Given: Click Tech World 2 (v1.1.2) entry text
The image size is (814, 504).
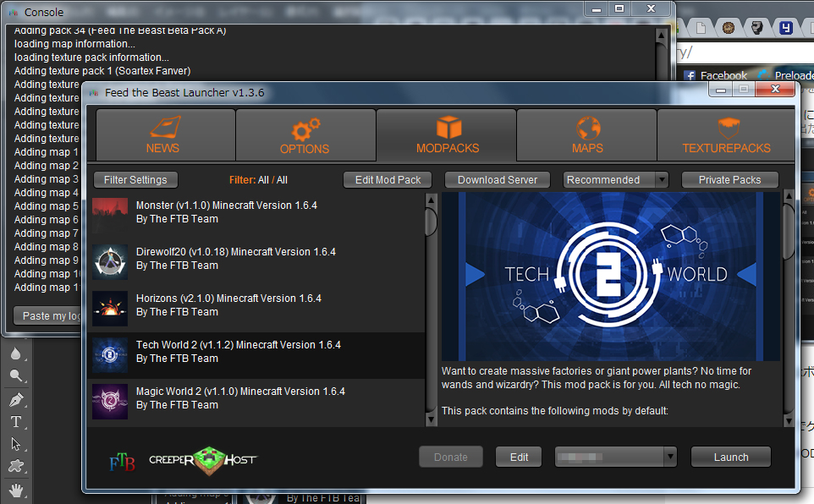Looking at the screenshot, I should click(239, 345).
